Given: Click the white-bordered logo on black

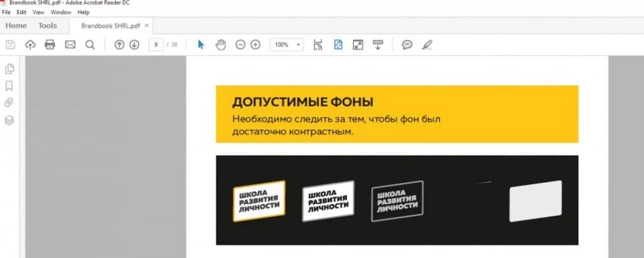Looking at the screenshot, I should [328, 201].
